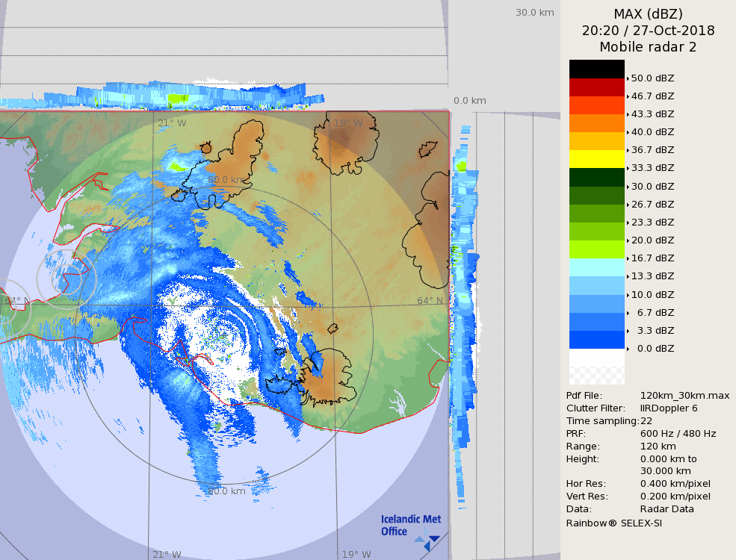Click the Rainbow SELEX-SI footer text
Viewport: 736px width, 560px height.
pyautogui.click(x=613, y=523)
